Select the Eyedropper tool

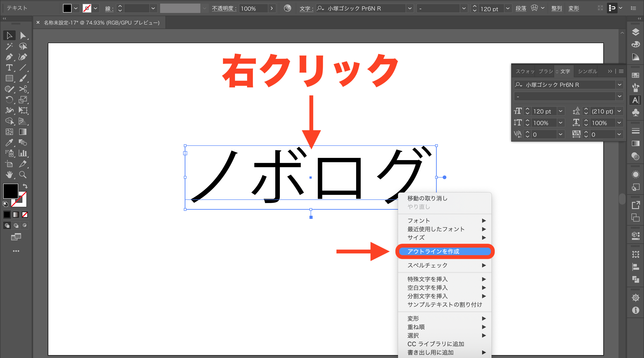point(9,142)
